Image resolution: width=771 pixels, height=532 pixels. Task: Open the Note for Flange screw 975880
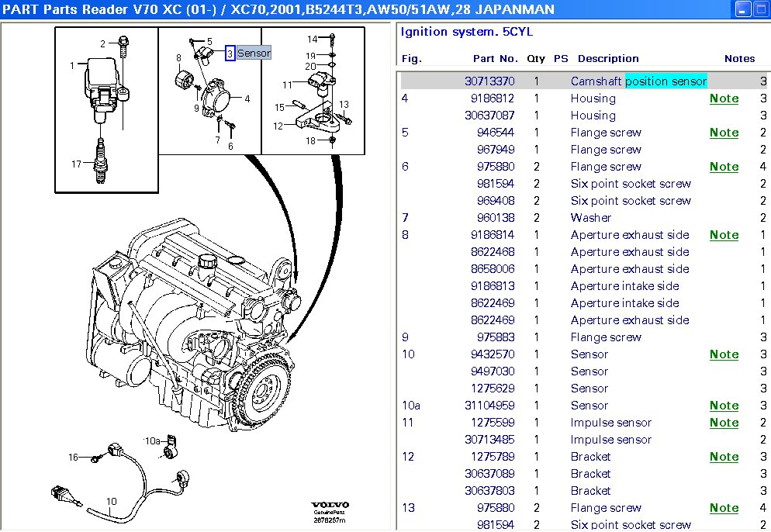coord(724,167)
